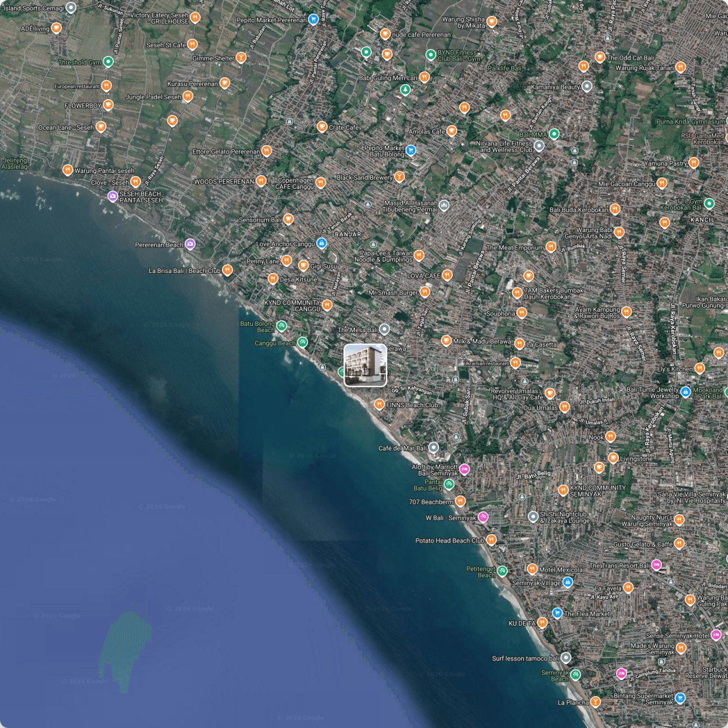Select the Jl. Batu Belig road label
This screenshot has width=728, height=728.
click(534, 475)
